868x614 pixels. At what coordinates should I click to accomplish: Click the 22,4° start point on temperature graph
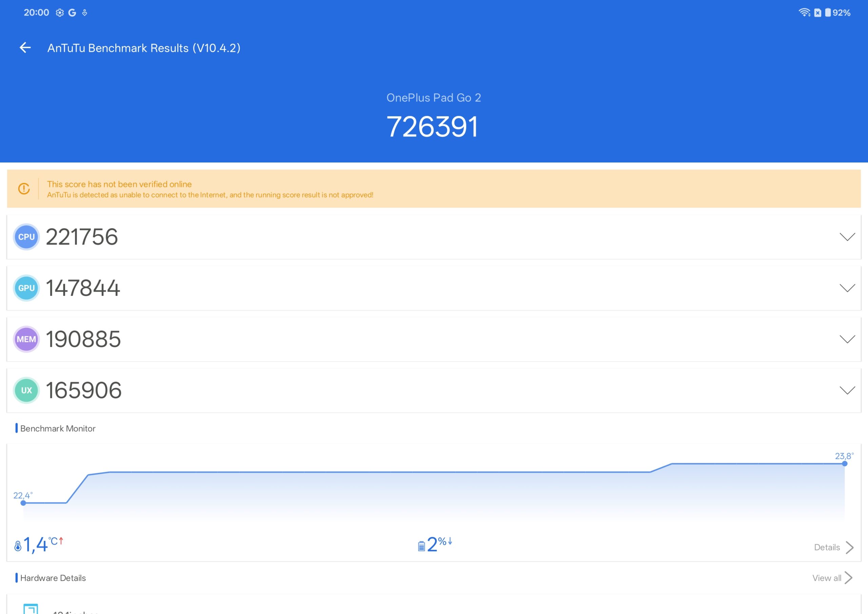[x=23, y=503]
